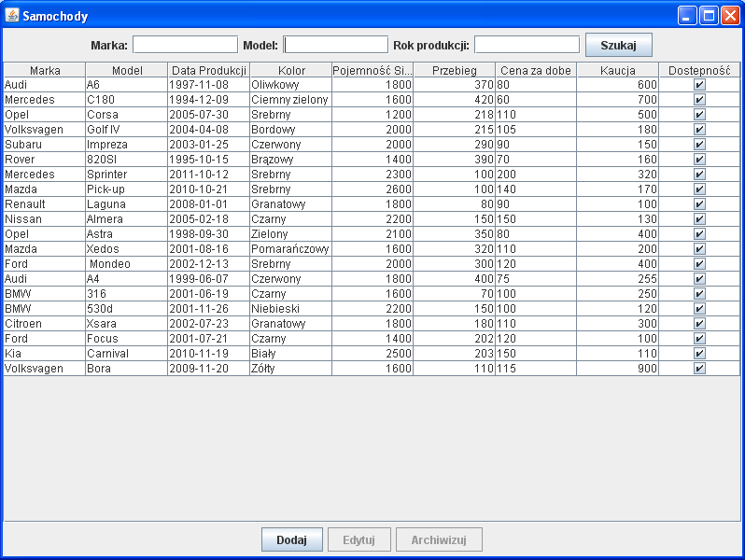Focus the Rok produkcji input field
The height and width of the screenshot is (560, 745).
[x=527, y=45]
